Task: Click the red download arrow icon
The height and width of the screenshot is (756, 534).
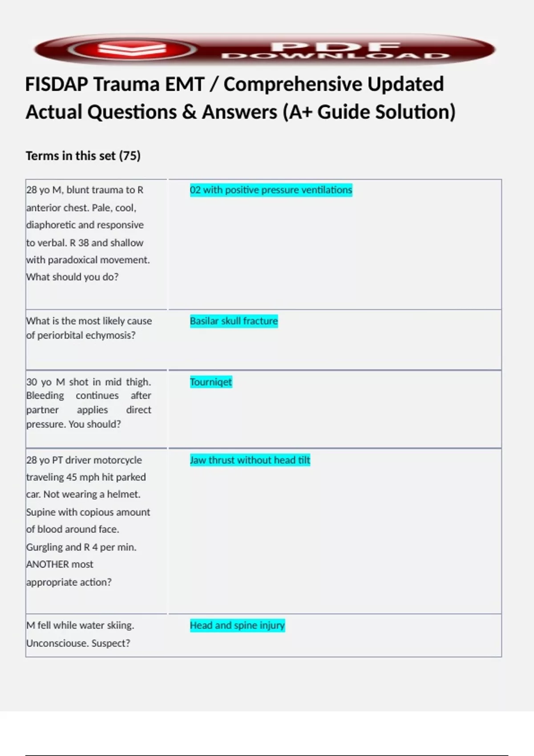Action: (132, 49)
